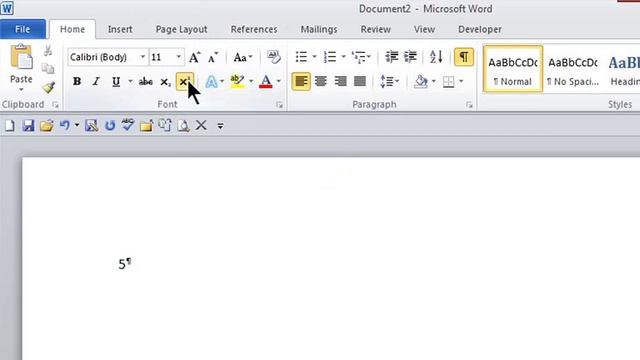Open the Calibri (Body) font name dropdown

click(143, 57)
